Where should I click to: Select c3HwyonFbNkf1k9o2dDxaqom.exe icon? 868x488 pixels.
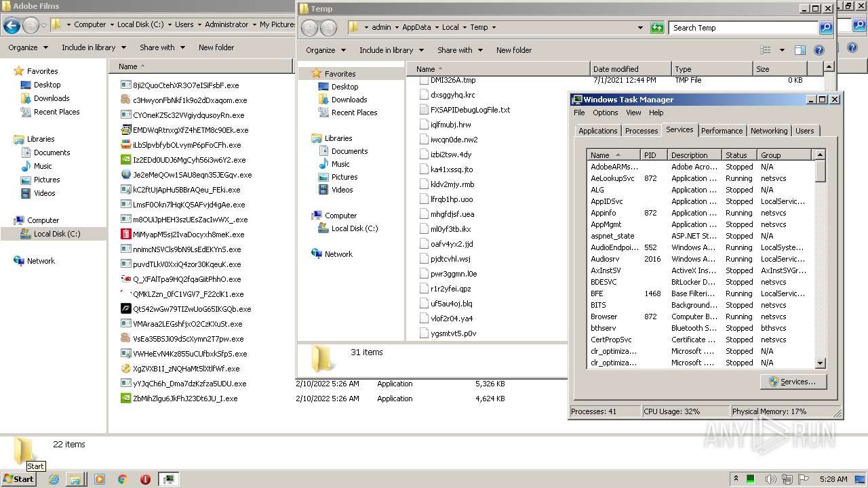[x=125, y=100]
